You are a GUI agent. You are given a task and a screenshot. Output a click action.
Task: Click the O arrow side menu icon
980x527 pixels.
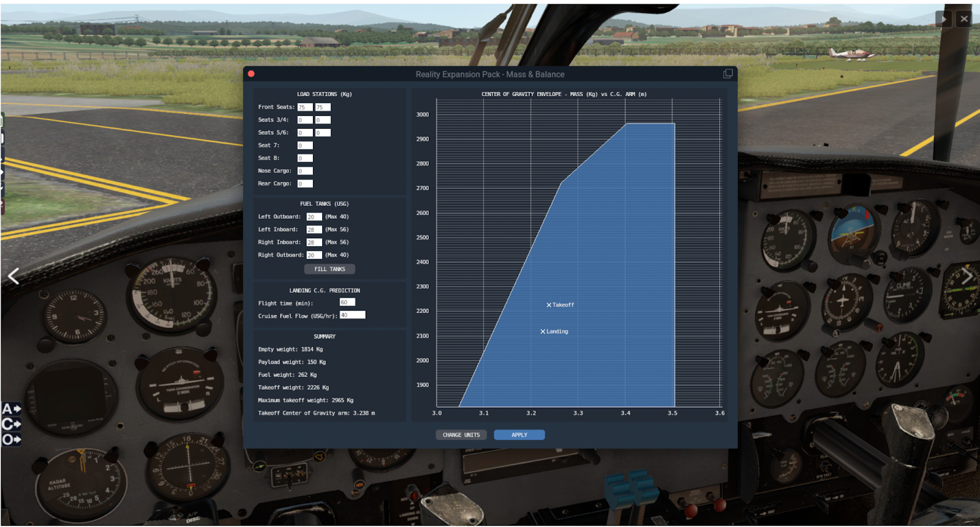point(12,439)
